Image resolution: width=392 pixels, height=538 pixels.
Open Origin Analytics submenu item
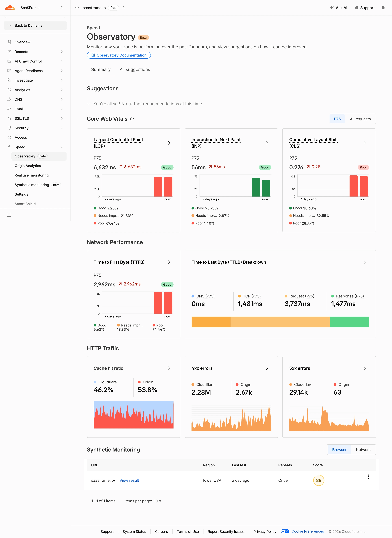[27, 166]
